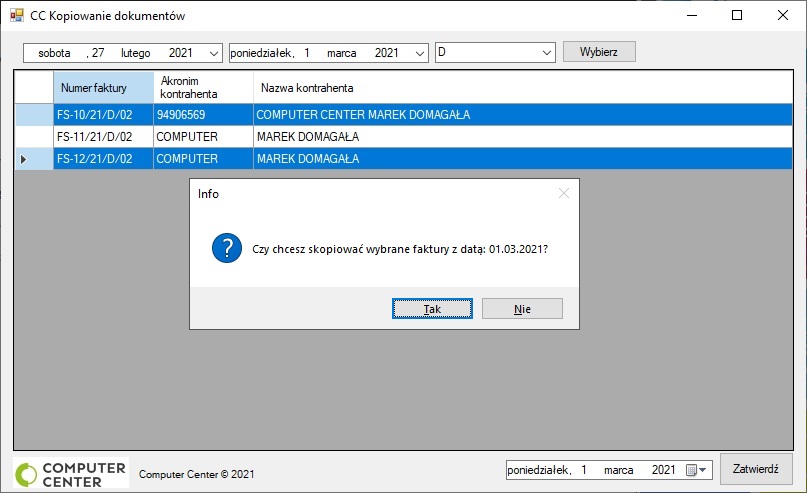The image size is (807, 493).
Task: Click the Zatwierdź button
Action: click(756, 469)
